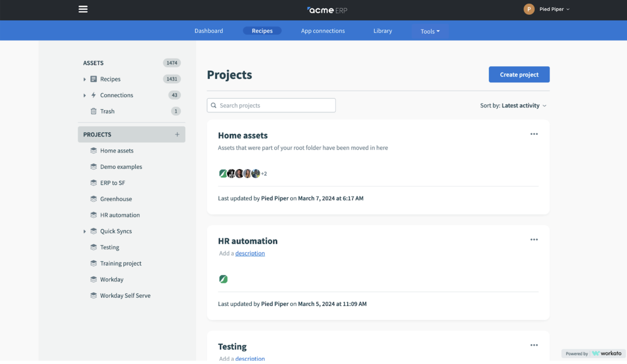This screenshot has height=364, width=627.
Task: Expand the Connections tree arrow
Action: pyautogui.click(x=85, y=95)
